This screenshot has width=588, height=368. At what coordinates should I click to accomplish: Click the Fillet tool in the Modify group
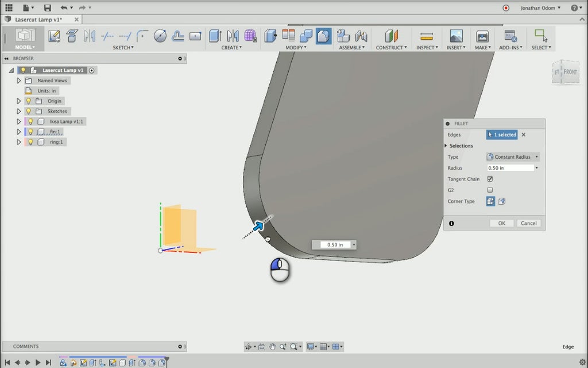click(323, 36)
